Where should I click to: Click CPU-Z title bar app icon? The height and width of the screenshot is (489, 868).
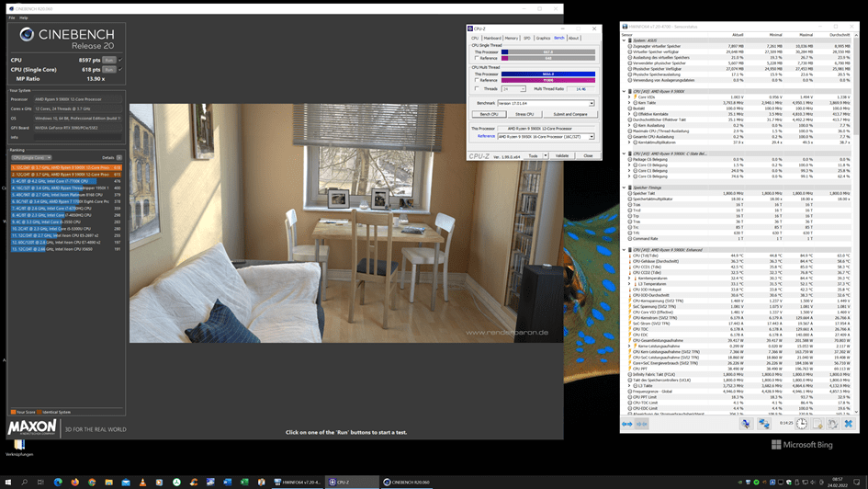[470, 28]
